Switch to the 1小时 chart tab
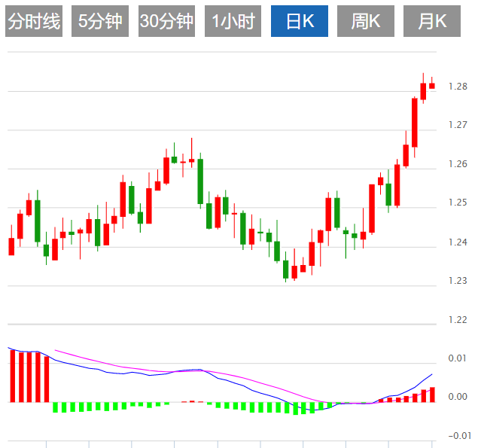Image resolution: width=478 pixels, height=448 pixels. (233, 21)
